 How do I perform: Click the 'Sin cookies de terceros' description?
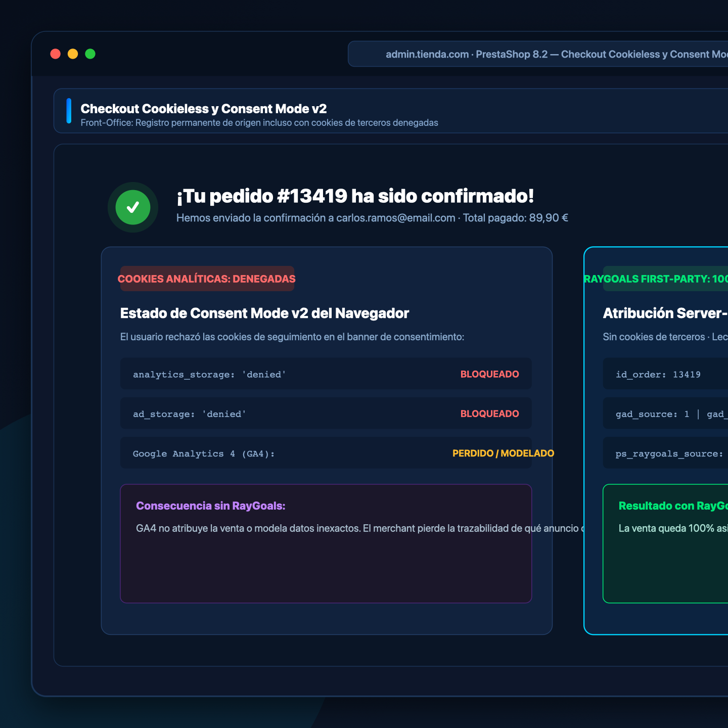click(665, 337)
